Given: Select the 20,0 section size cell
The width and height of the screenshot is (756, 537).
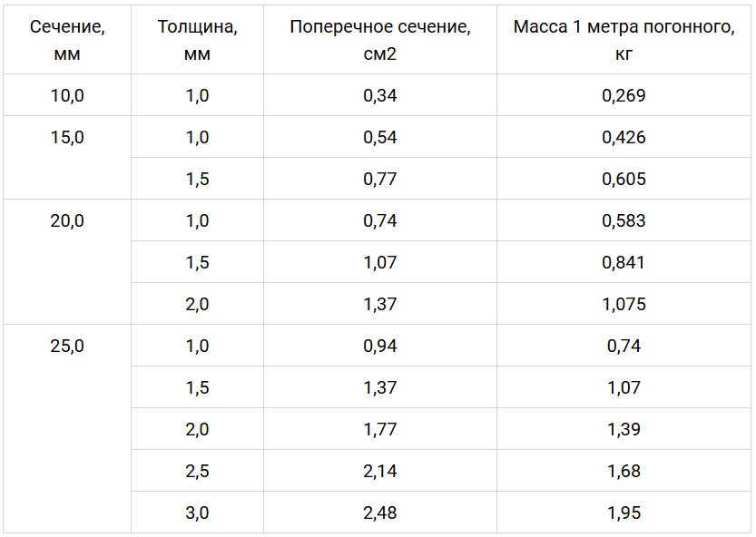Looking at the screenshot, I should pos(67,220).
